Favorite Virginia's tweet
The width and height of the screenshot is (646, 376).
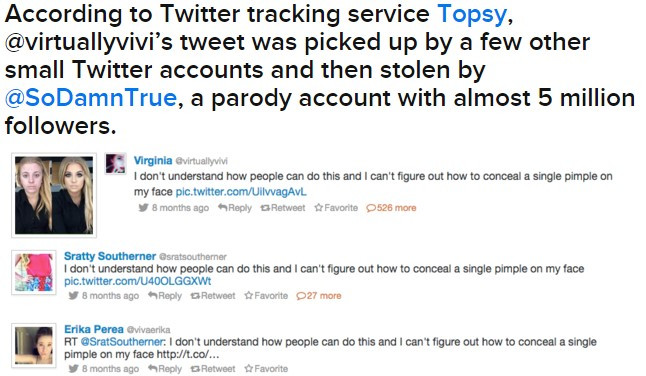point(336,208)
